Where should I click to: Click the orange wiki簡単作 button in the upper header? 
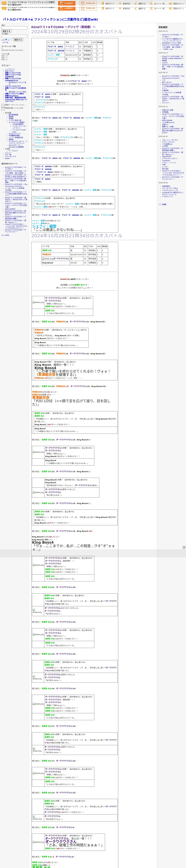pyautogui.click(x=66, y=3)
